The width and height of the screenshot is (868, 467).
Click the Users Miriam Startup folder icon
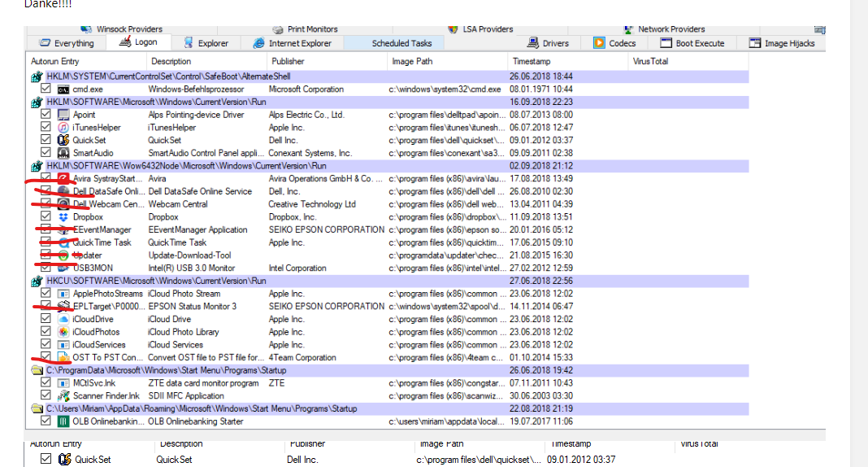pyautogui.click(x=37, y=409)
